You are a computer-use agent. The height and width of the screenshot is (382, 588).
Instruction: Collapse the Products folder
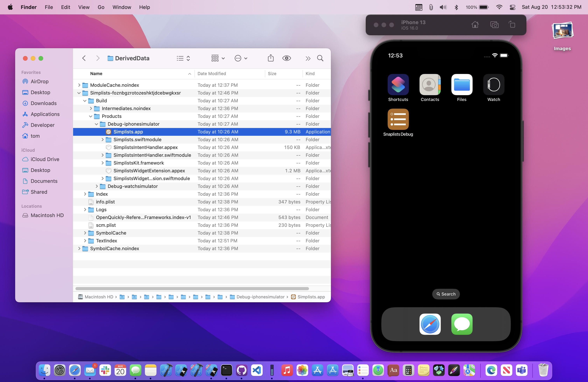[x=91, y=116]
